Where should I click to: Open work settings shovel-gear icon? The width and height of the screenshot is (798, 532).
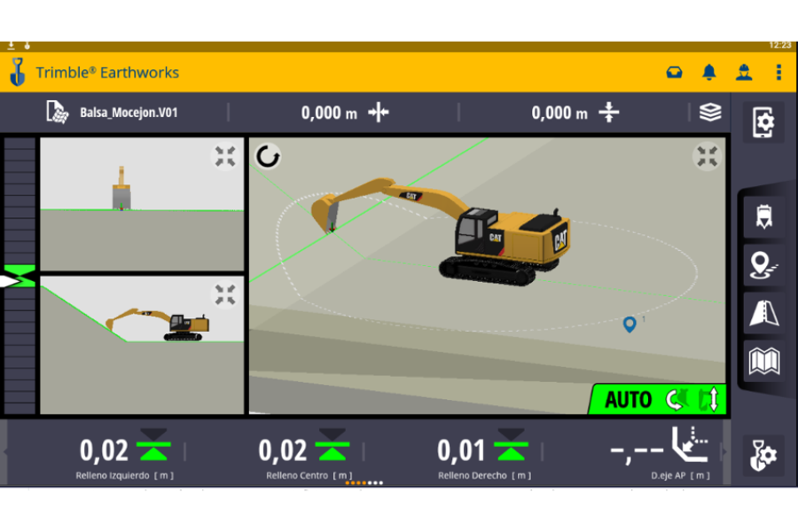[763, 455]
